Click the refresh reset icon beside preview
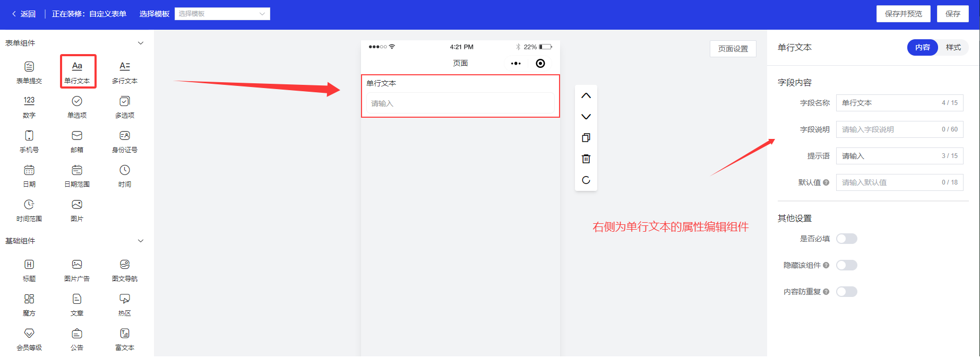Screen dimensions: 980x359 tap(586, 180)
